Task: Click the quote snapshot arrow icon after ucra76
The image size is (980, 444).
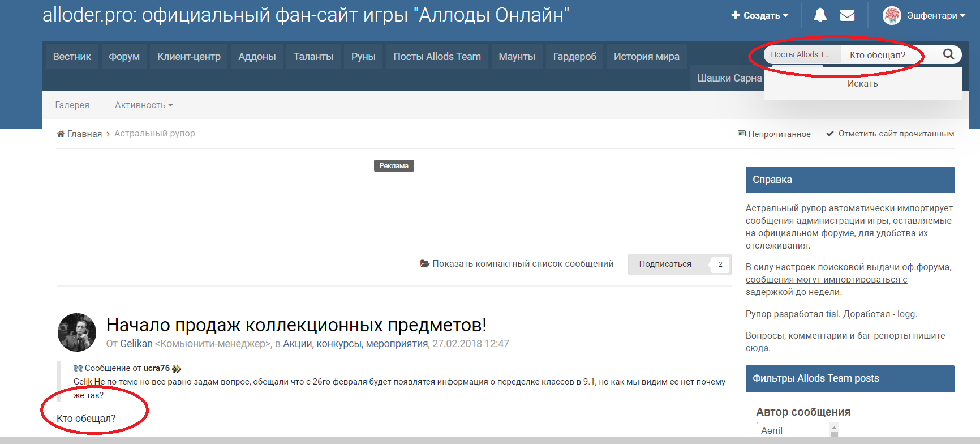Action: [x=177, y=369]
